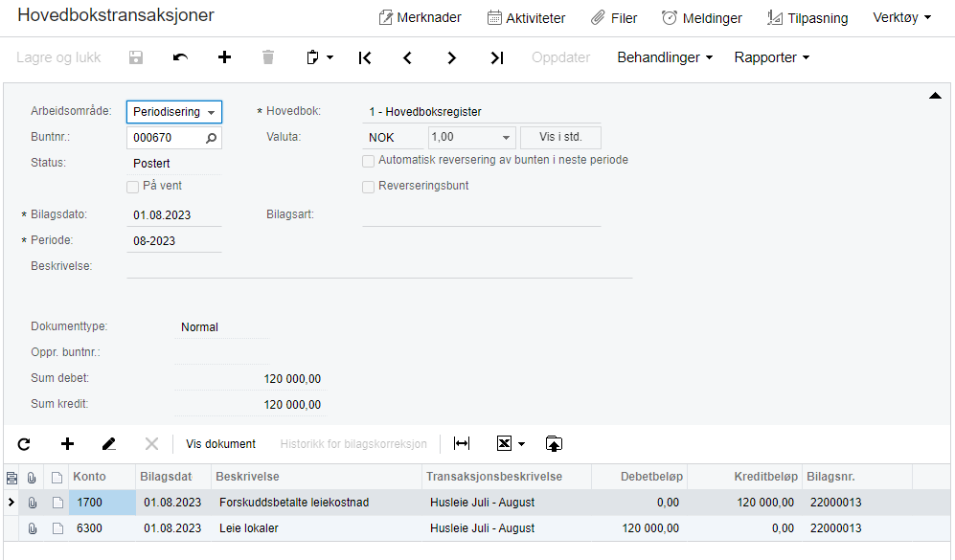The width and height of the screenshot is (955, 560).
Task: Click Historikk for bilagskorreksjon
Action: click(353, 444)
